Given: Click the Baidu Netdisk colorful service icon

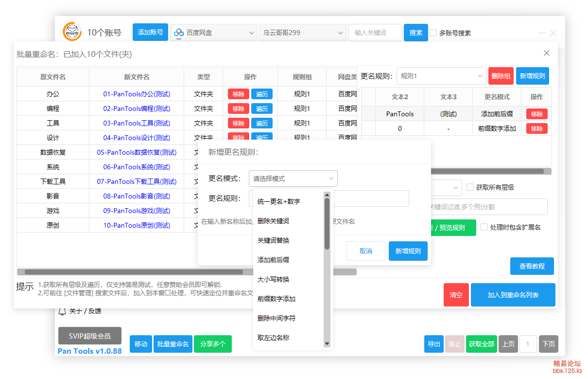Looking at the screenshot, I should pyautogui.click(x=178, y=32).
